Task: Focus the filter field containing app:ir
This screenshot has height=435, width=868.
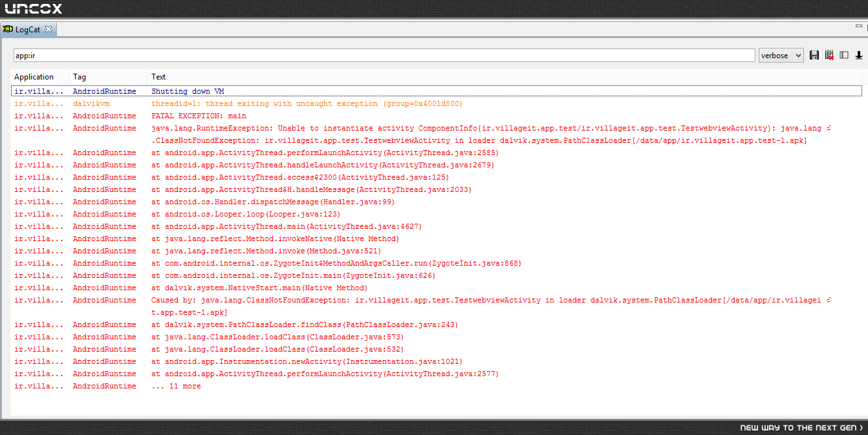Action: click(384, 56)
